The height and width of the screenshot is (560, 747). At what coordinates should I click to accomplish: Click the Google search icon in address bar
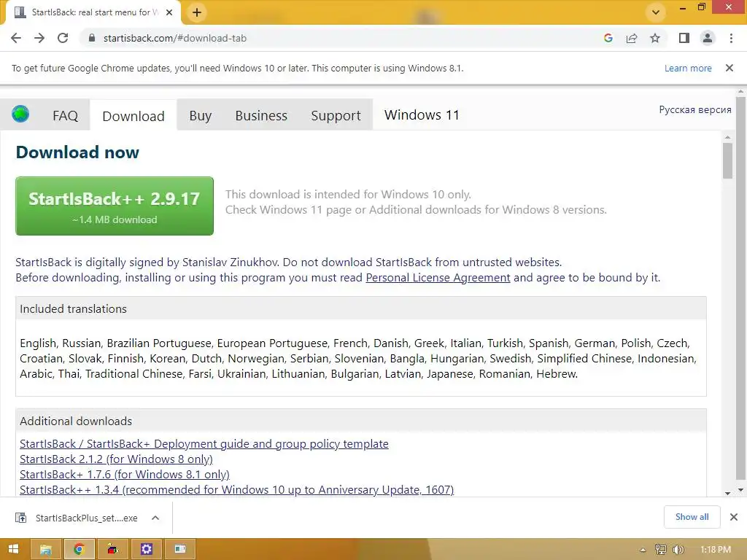tap(608, 38)
